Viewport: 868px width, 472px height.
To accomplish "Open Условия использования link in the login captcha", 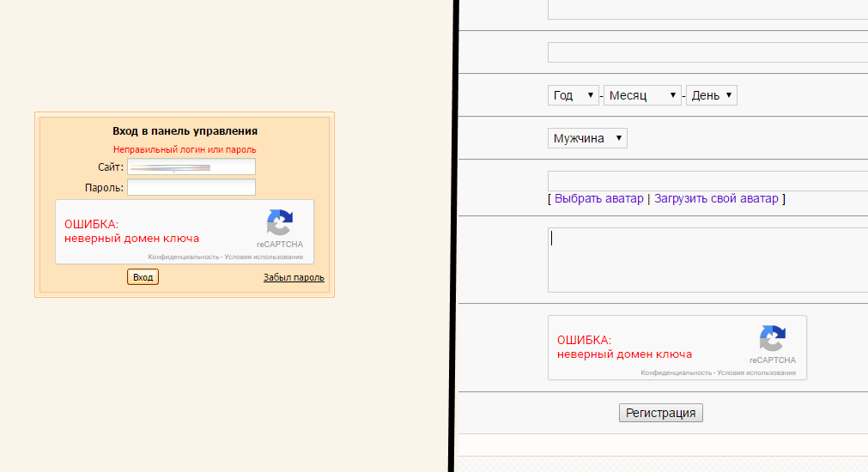I will click(264, 257).
